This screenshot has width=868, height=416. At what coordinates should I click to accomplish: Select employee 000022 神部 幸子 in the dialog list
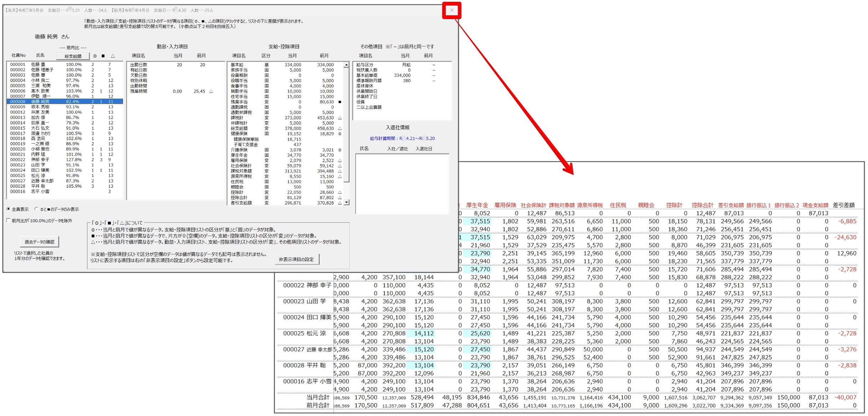pyautogui.click(x=64, y=160)
